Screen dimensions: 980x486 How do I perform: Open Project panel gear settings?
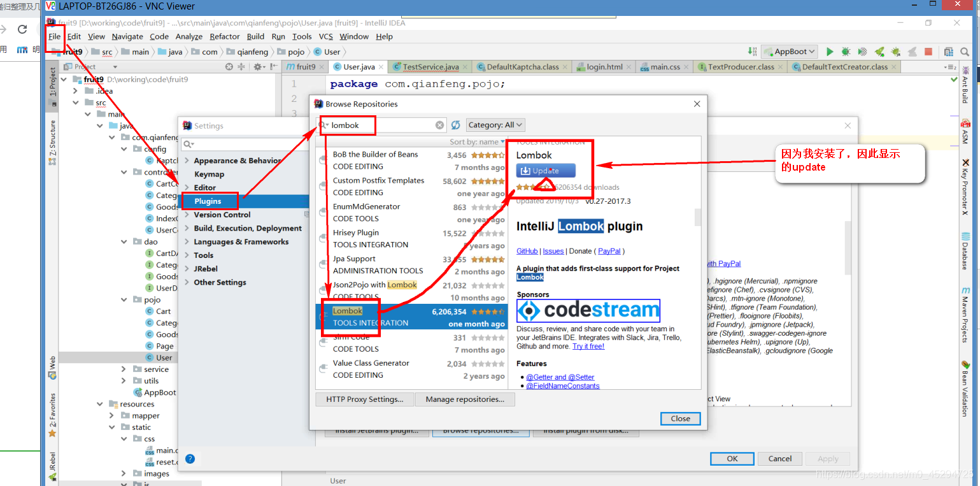pos(258,66)
